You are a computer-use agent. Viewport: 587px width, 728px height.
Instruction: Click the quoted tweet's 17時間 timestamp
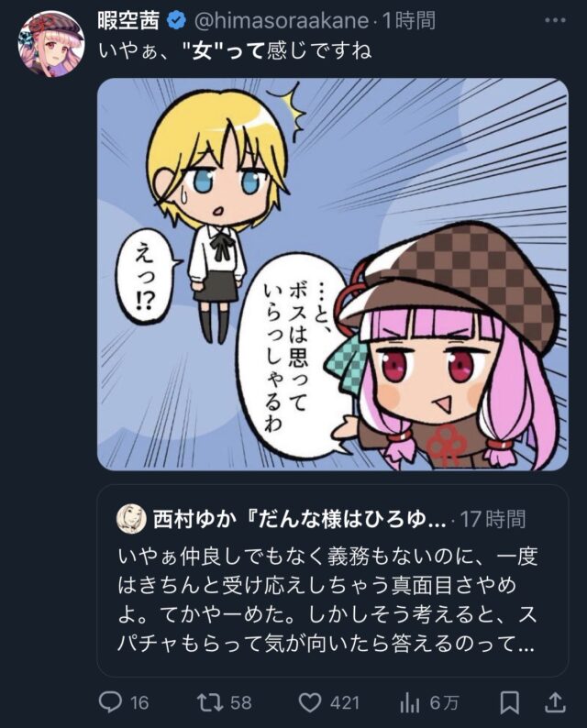(x=493, y=519)
